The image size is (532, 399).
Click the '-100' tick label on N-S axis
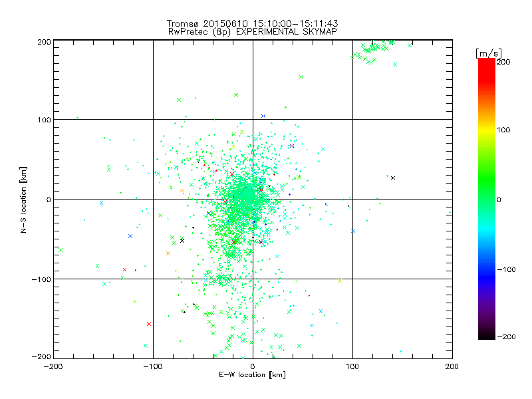coord(41,279)
